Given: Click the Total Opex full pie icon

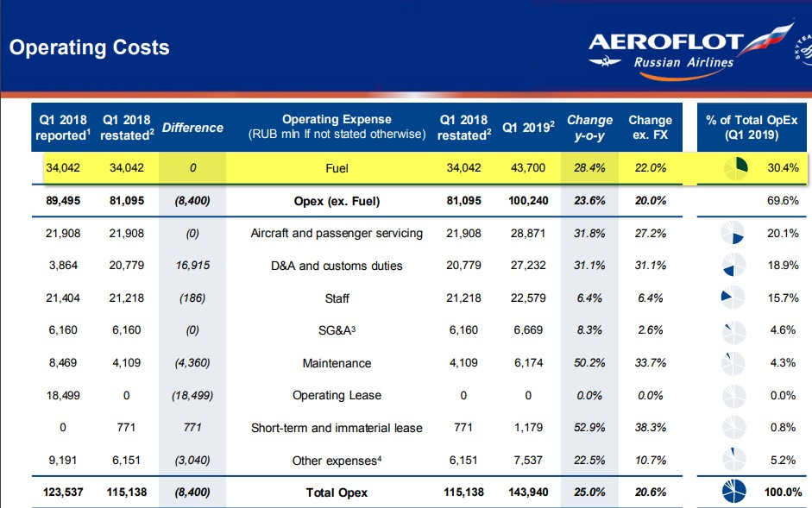Looking at the screenshot, I should (x=733, y=492).
